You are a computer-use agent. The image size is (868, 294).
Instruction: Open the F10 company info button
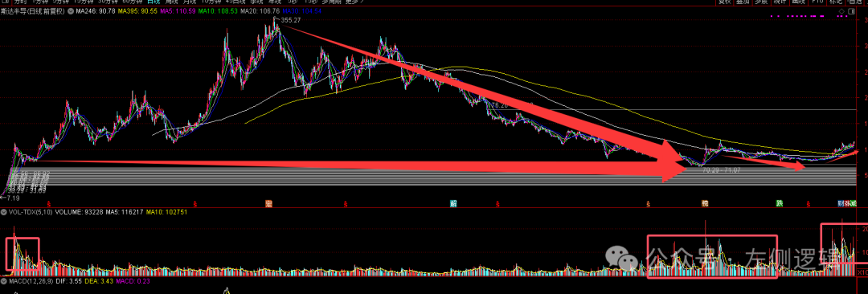click(x=817, y=2)
